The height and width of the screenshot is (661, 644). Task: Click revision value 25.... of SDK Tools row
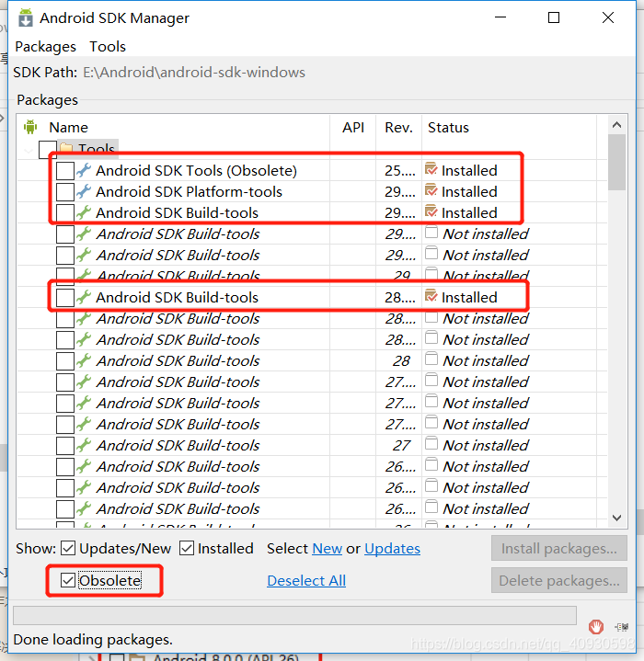(x=400, y=171)
